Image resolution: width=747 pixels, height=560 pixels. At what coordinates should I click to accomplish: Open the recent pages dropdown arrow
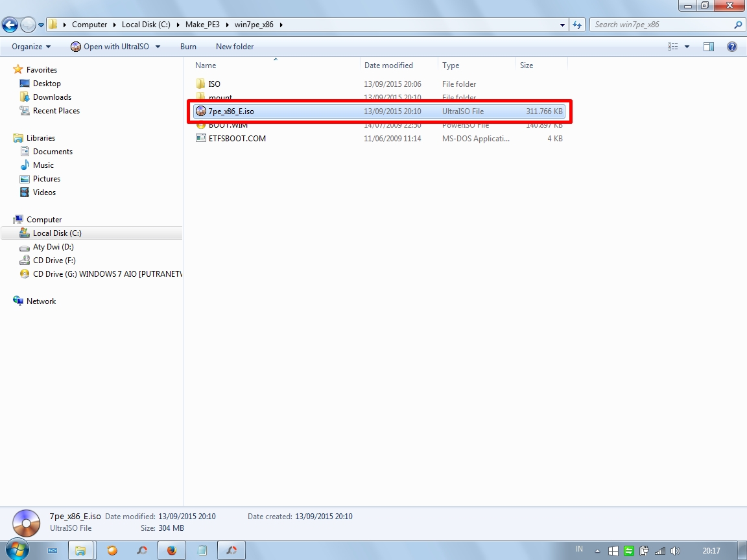tap(41, 25)
